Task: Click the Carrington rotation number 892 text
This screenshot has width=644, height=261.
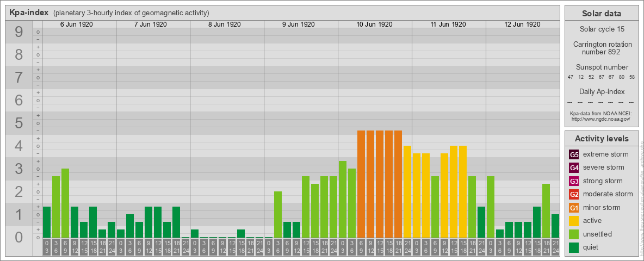Action: (x=602, y=48)
